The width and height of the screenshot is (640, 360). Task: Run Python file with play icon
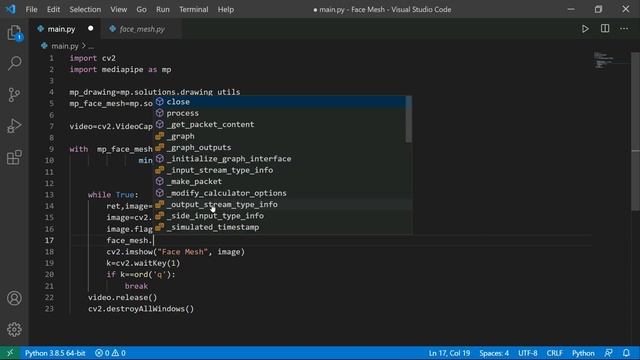pos(585,29)
